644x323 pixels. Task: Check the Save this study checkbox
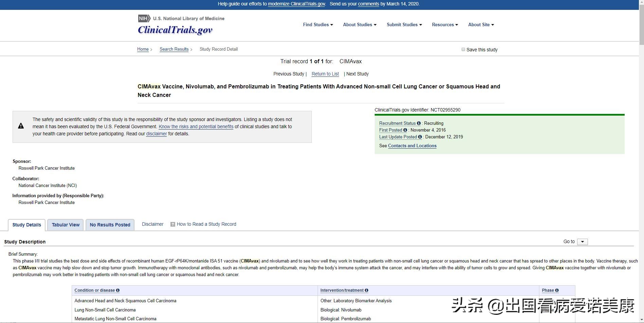coord(463,50)
